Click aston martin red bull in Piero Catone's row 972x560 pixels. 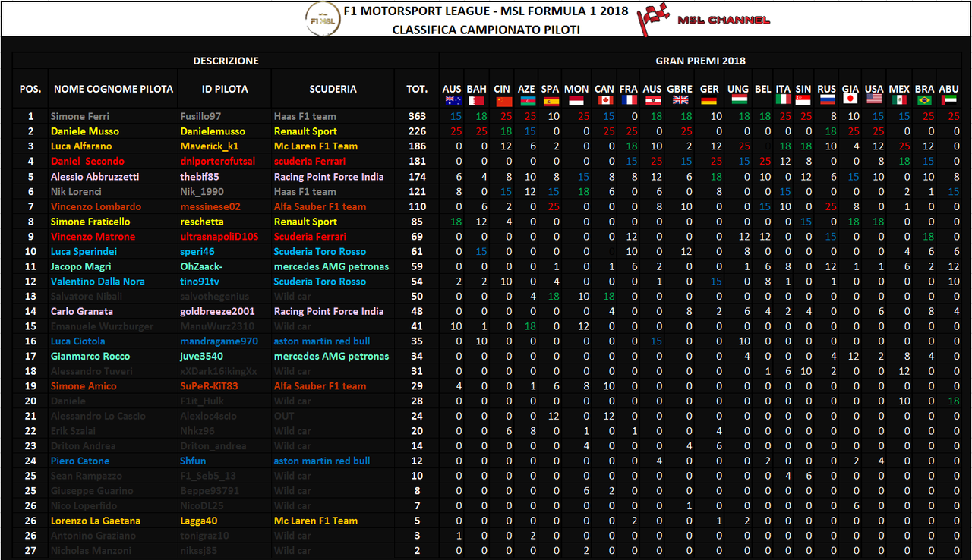(x=322, y=461)
